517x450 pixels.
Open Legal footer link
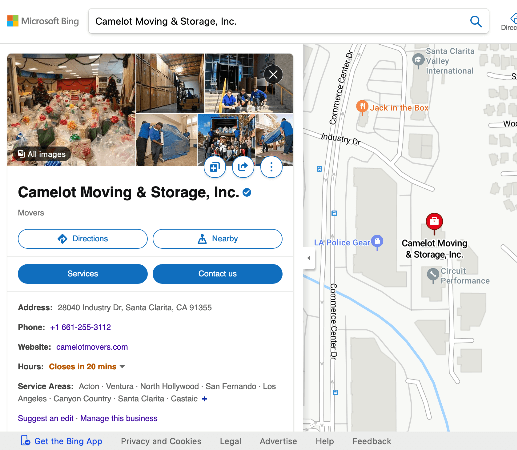(x=231, y=441)
